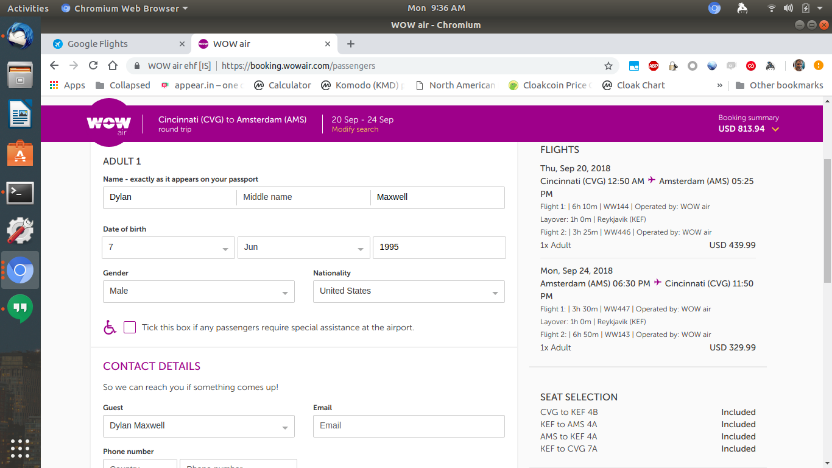Open the Komodo (KMD) bookmark
Screen dimensions: 832x468
(x=362, y=85)
